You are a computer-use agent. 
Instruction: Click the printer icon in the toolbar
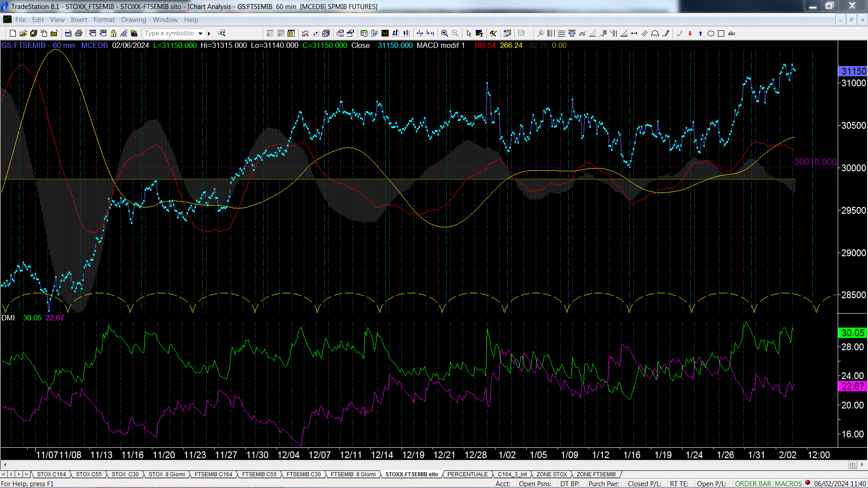click(x=79, y=33)
